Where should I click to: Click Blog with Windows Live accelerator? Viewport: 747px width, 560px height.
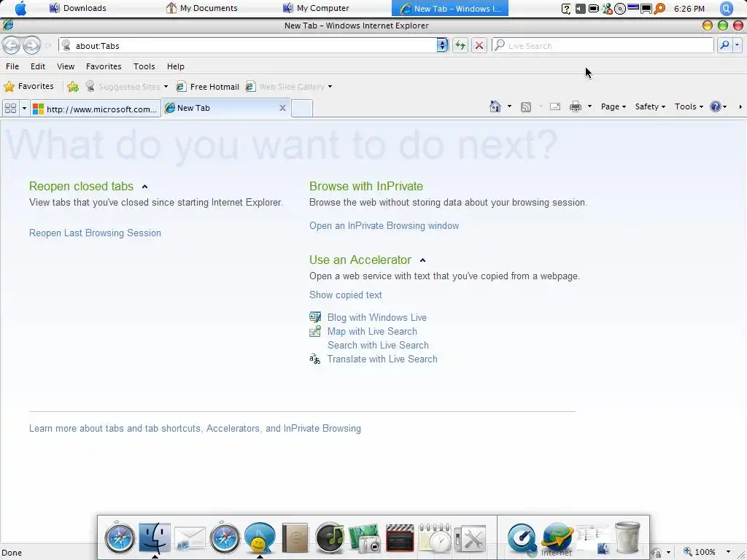point(377,318)
